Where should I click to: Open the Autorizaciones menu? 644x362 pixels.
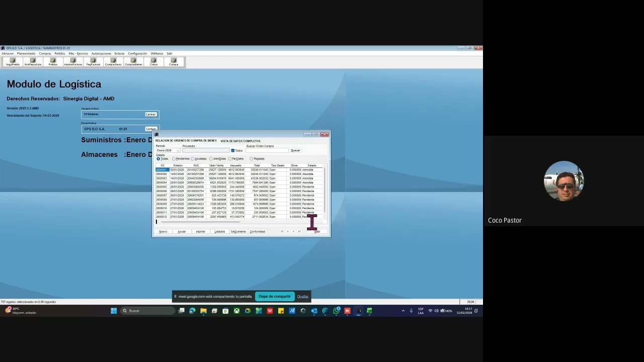click(101, 53)
